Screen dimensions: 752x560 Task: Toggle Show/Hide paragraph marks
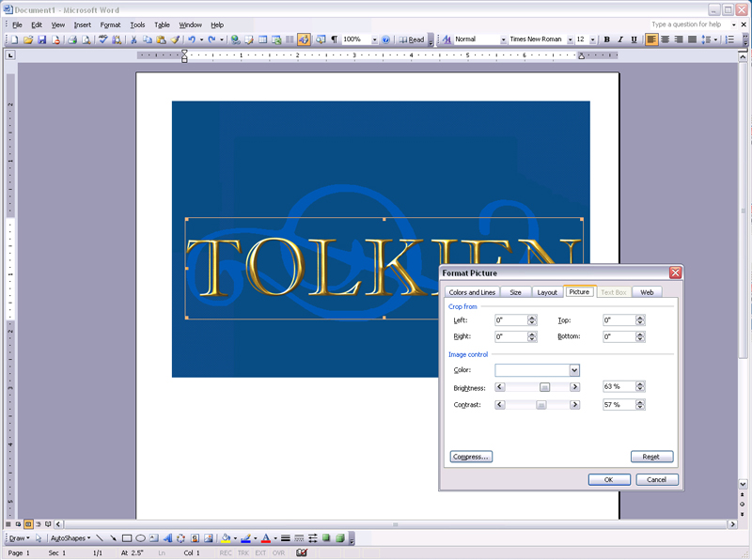[x=335, y=39]
